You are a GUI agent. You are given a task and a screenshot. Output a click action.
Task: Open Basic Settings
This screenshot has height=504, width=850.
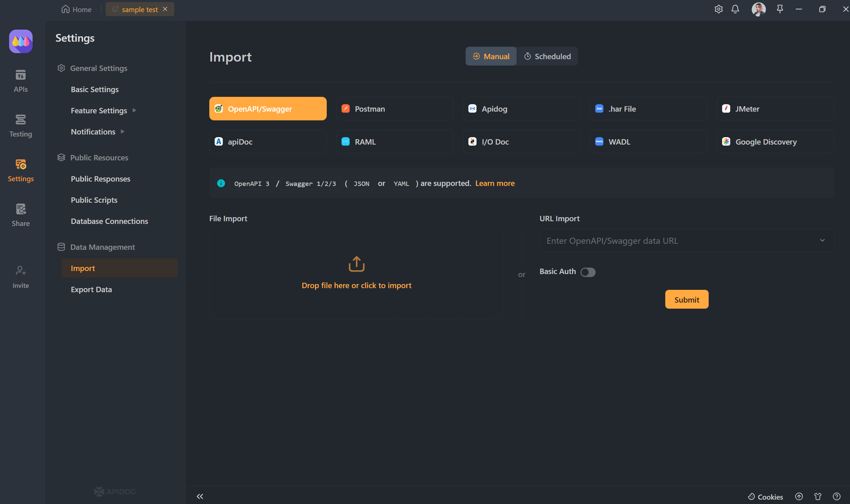pos(95,89)
